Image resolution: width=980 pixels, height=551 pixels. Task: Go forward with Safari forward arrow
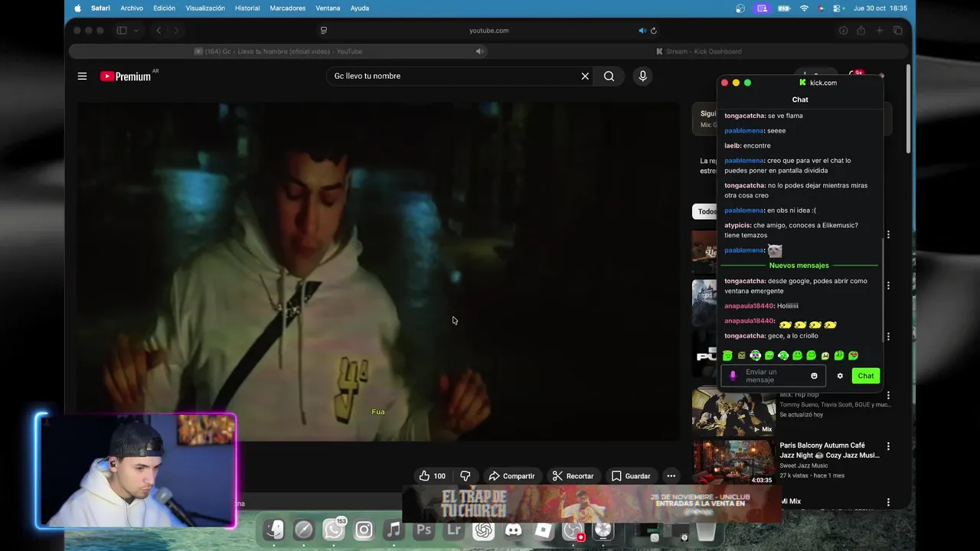(x=176, y=31)
